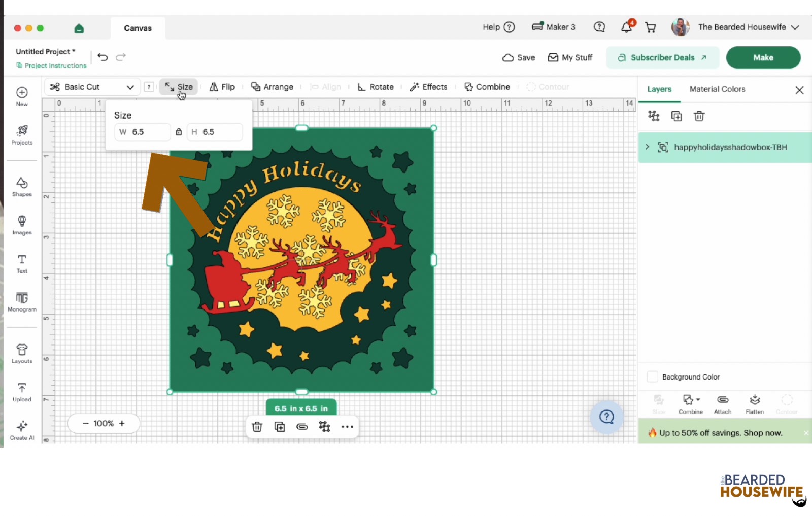The width and height of the screenshot is (812, 516).
Task: Click the width W input field
Action: pos(143,132)
